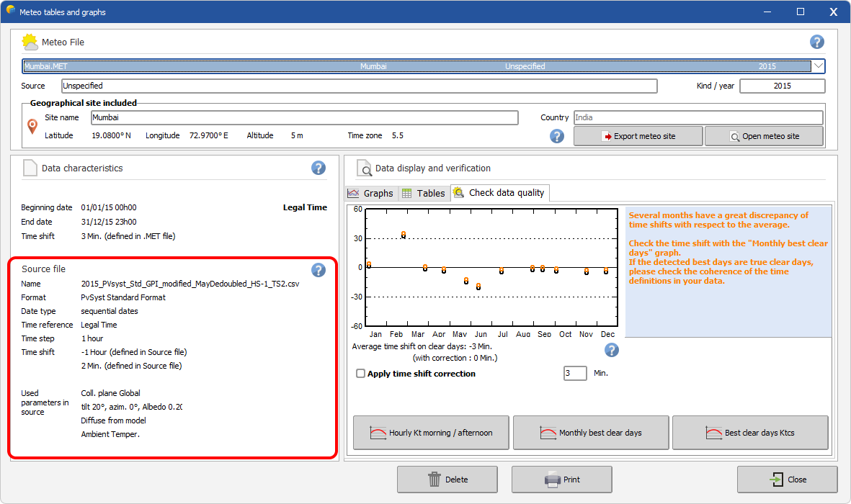Click the Kind / year field showing 2015

(782, 86)
